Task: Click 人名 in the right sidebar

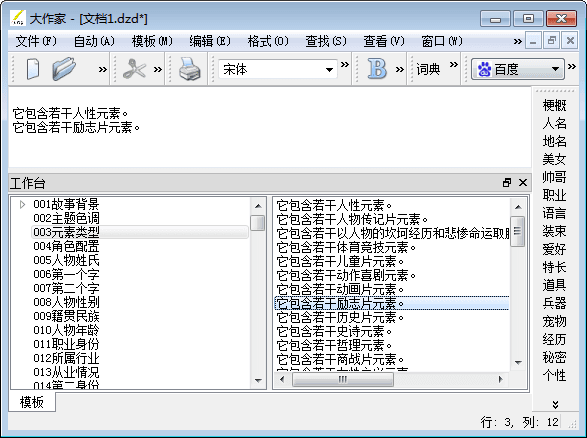Action: point(554,123)
